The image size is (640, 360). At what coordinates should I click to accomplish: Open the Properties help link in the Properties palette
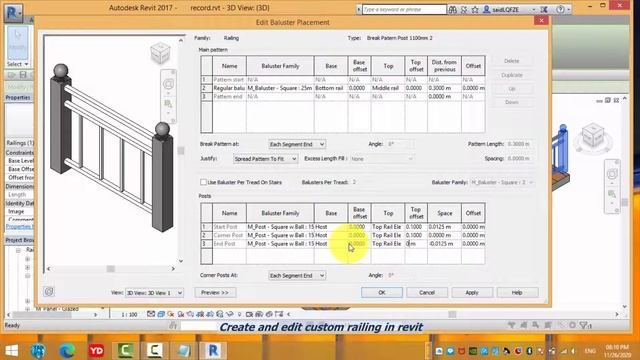19,227
